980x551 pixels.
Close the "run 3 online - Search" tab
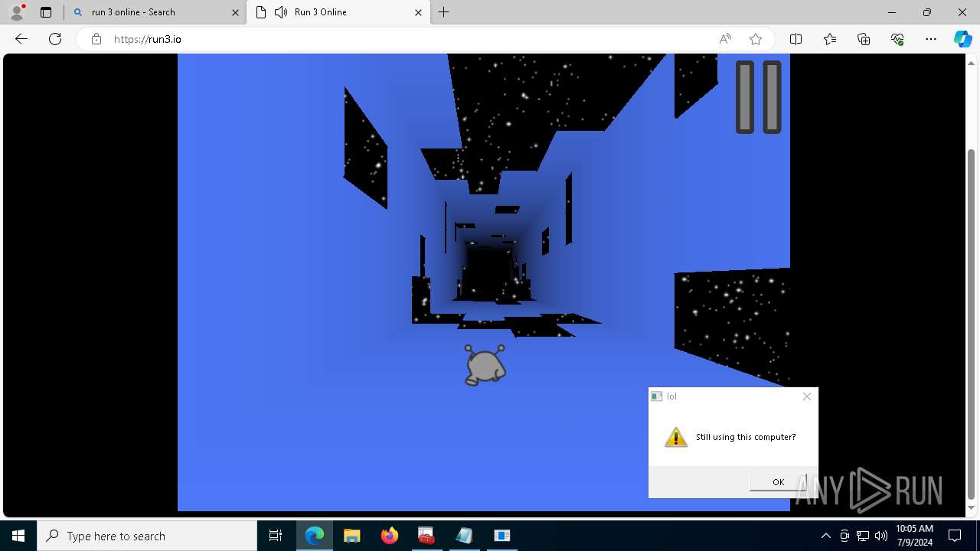pos(236,12)
